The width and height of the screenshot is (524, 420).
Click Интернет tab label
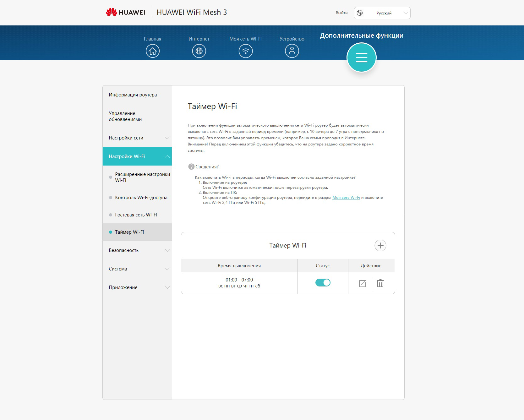[199, 39]
